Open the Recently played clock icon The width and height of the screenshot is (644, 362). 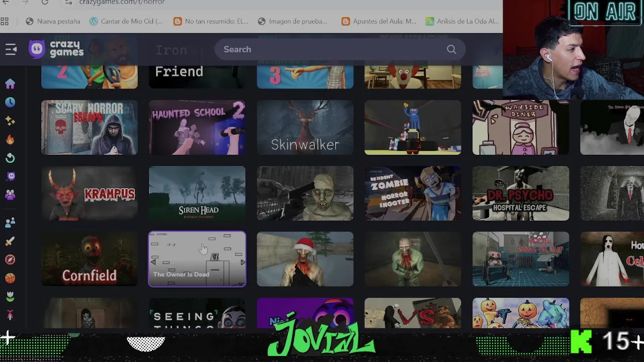tap(10, 102)
